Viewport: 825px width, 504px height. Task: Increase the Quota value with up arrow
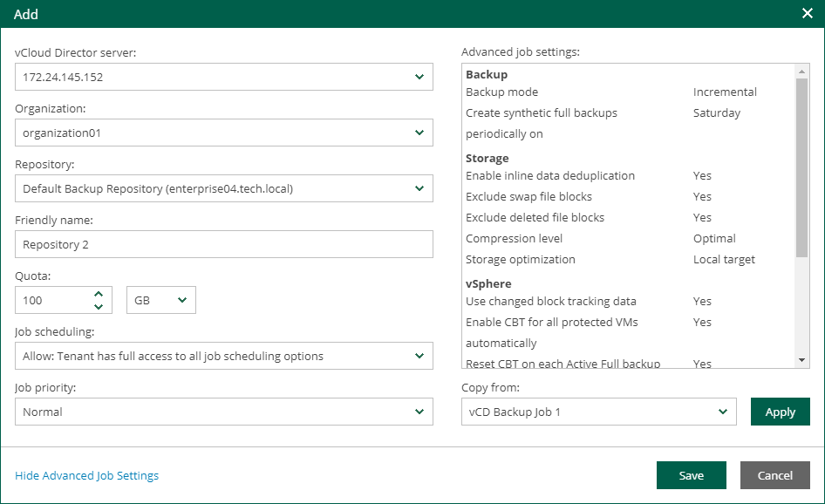99,294
